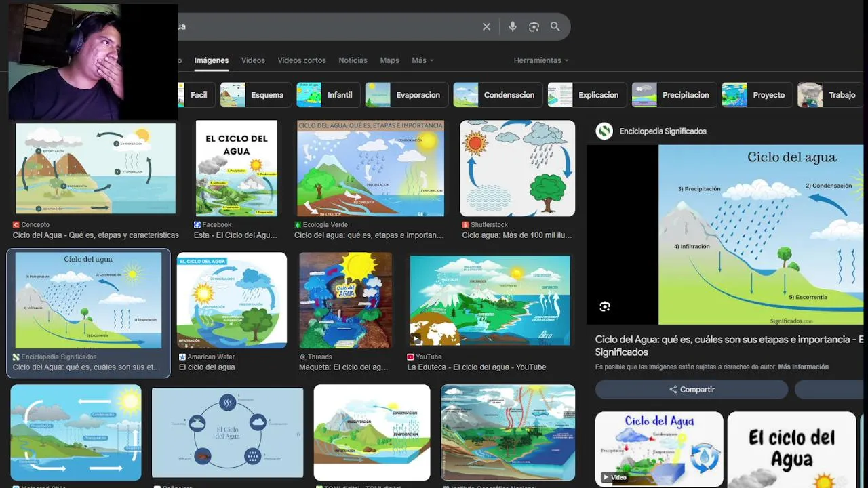Click Ecología Verde source favicon
The height and width of the screenshot is (488, 868).
click(298, 224)
